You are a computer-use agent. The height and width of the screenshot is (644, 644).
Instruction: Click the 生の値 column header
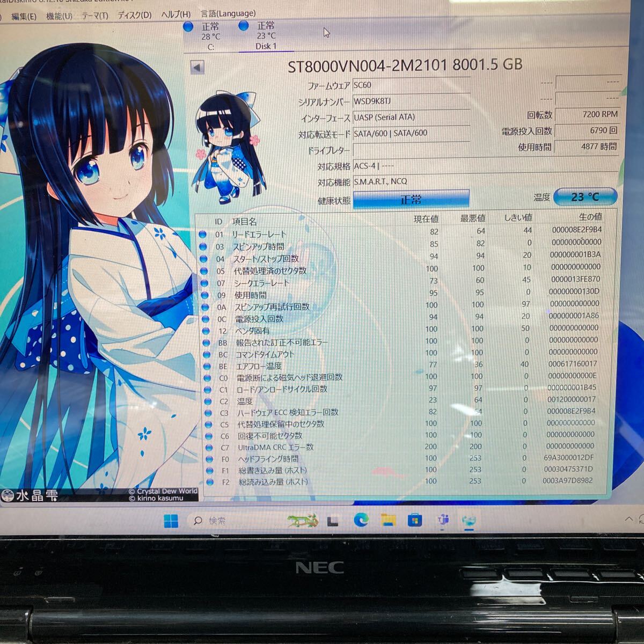pos(590,217)
